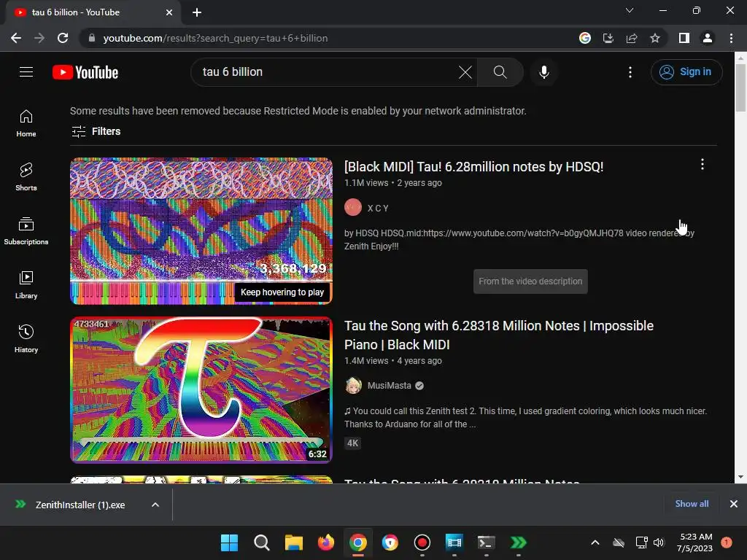Click the 4K badge on MusiMasta video
This screenshot has width=747, height=560.
point(352,443)
